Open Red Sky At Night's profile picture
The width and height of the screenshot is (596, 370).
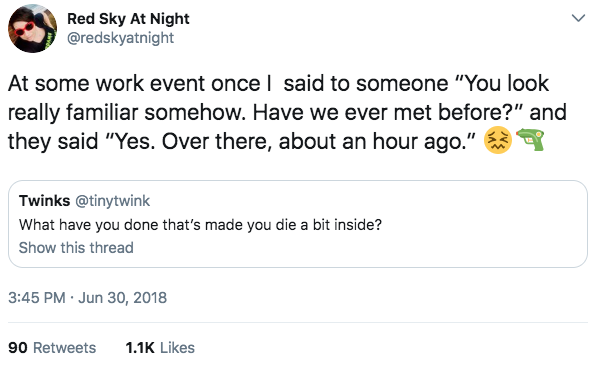coord(32,29)
